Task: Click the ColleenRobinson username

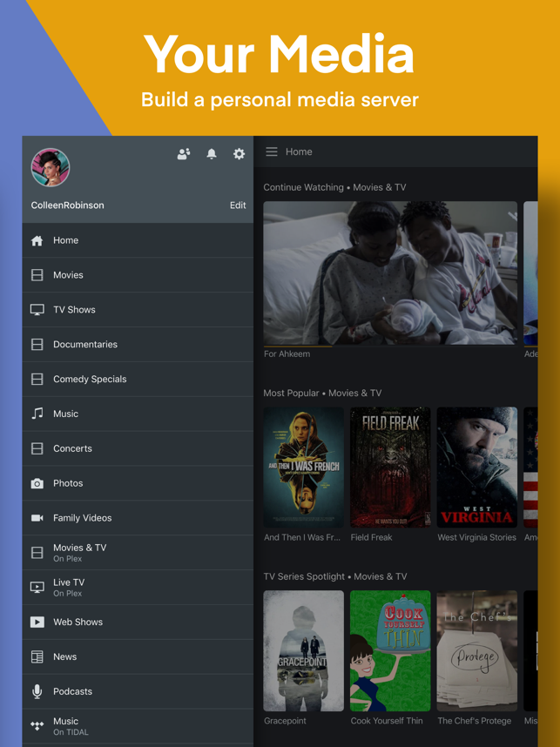Action: [x=67, y=205]
